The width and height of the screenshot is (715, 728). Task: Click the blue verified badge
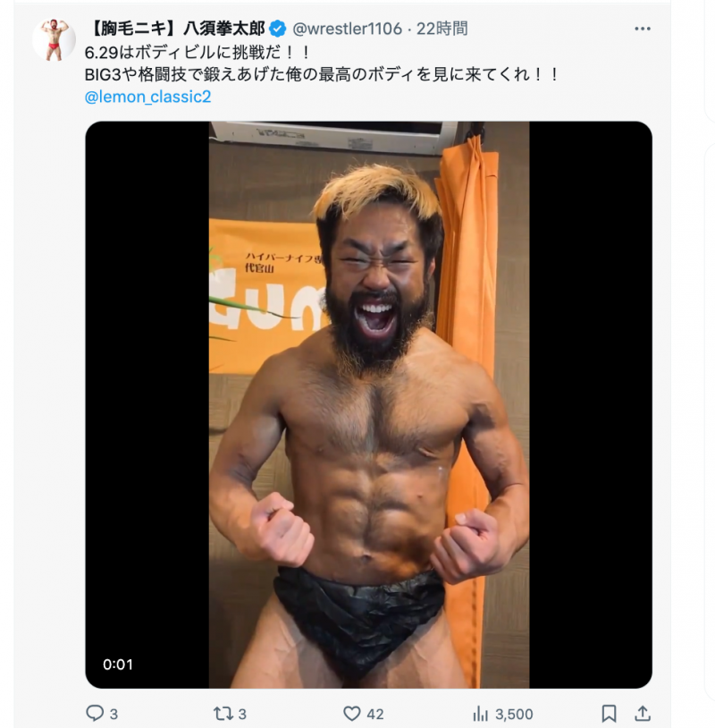coord(278,29)
